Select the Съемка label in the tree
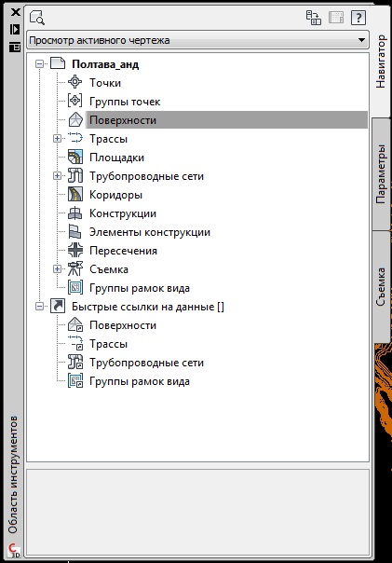 (x=109, y=269)
